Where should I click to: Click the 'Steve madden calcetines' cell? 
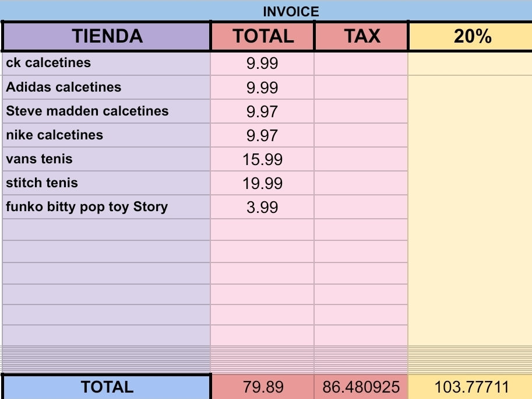pos(107,111)
